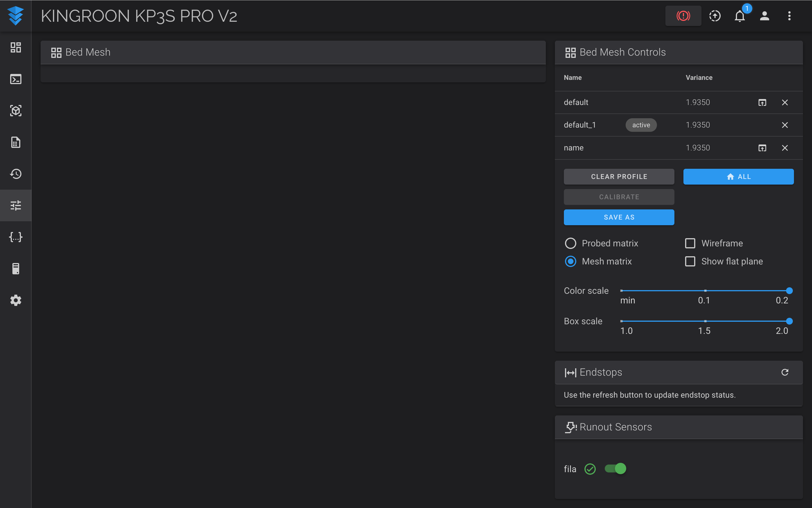
Task: Click the Endstops header icon
Action: (x=570, y=372)
